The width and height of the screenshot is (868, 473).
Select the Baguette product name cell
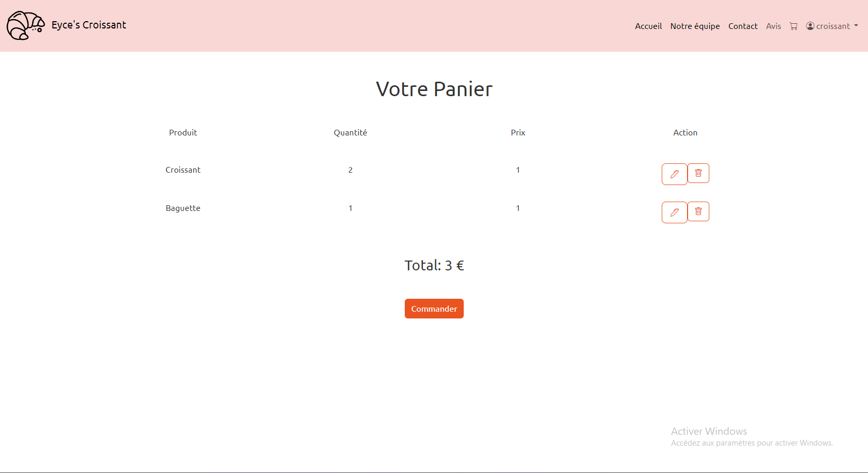click(183, 208)
